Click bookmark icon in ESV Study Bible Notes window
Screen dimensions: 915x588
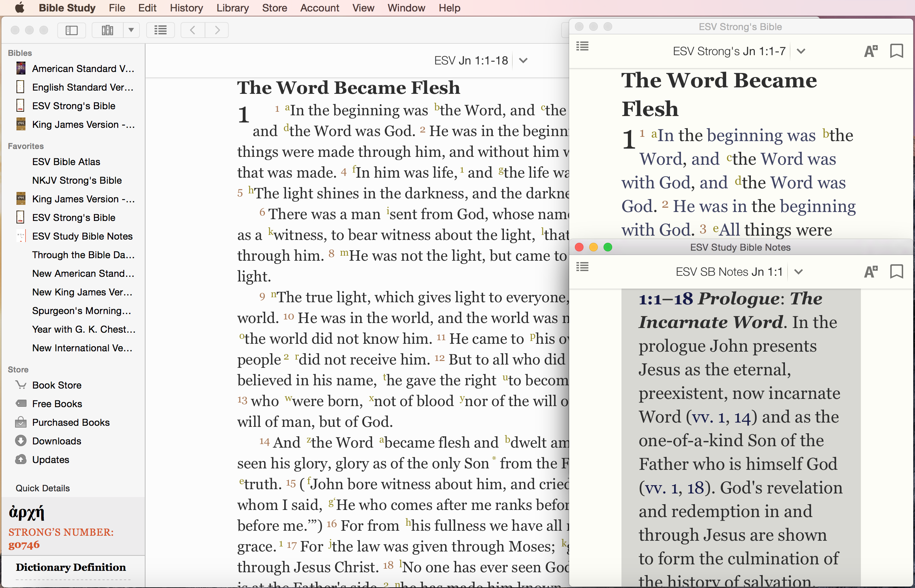[x=896, y=271]
